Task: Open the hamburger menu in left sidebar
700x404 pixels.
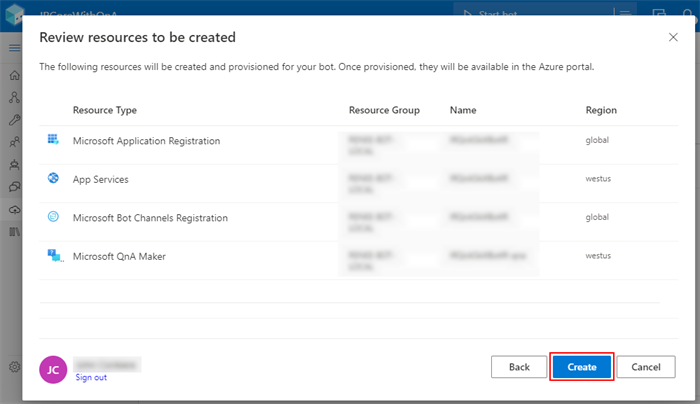Action: coord(14,48)
